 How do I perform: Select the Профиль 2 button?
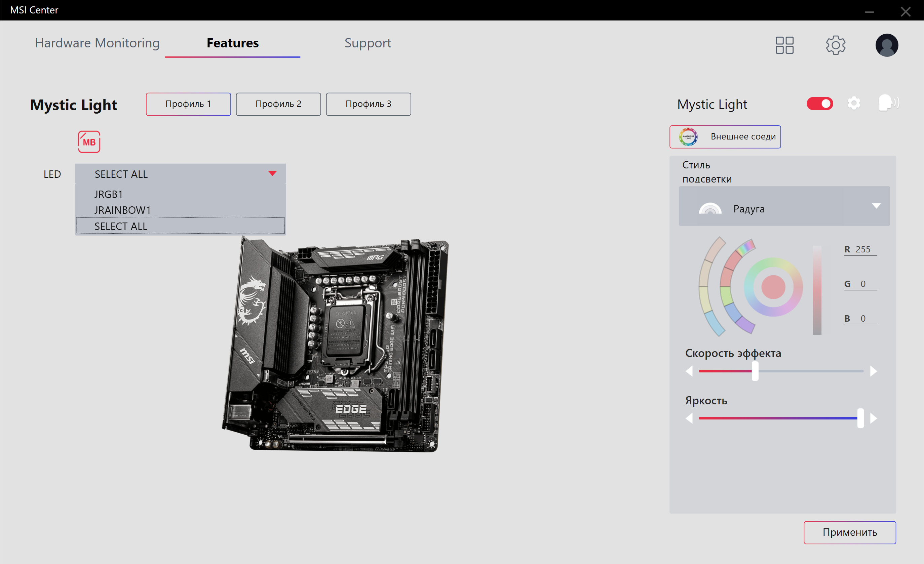(278, 104)
